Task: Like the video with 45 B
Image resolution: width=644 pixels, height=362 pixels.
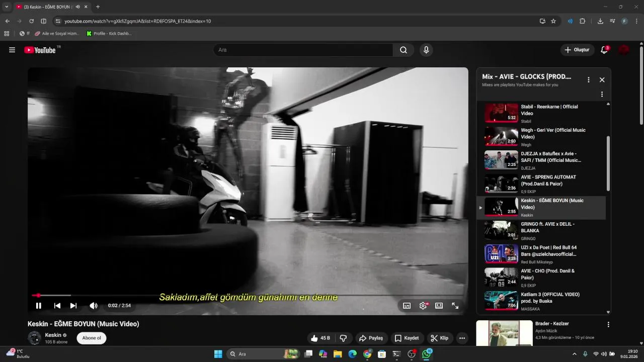Action: 320,338
